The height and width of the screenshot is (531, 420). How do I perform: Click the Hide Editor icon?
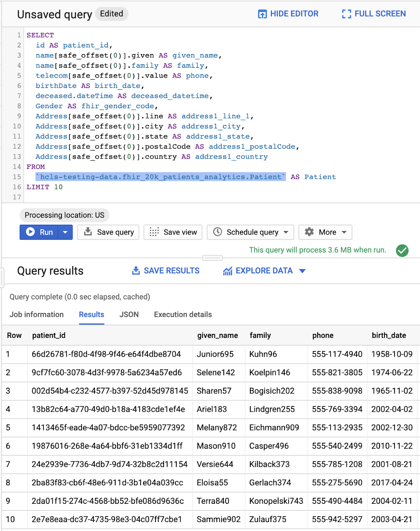[262, 14]
